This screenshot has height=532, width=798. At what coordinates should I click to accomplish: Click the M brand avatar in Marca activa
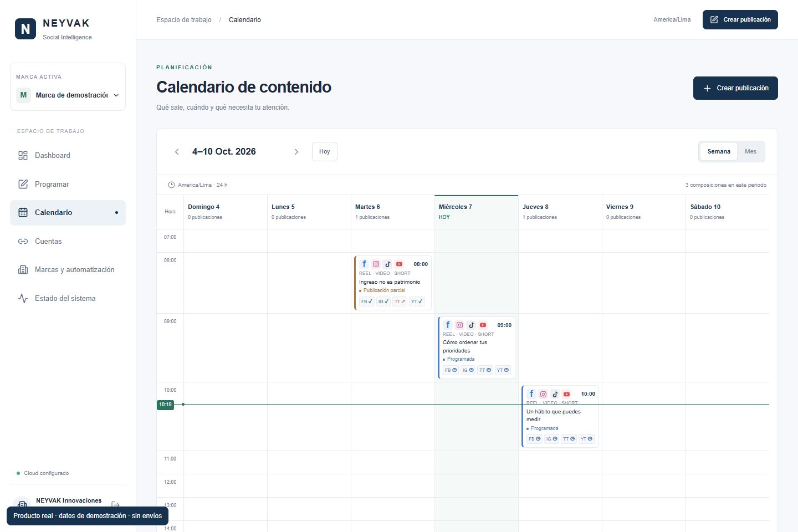click(x=23, y=95)
